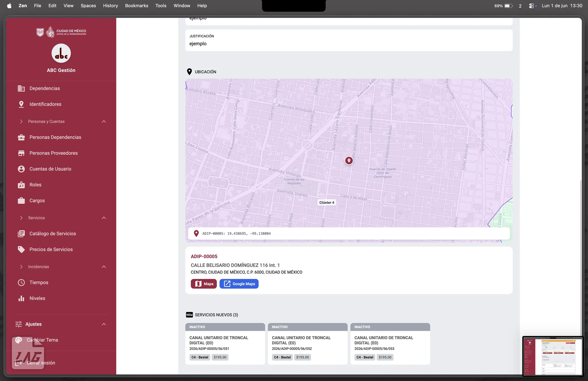This screenshot has width=588, height=381.
Task: Select service card 2026/ADIP-00005/56/053
Action: (x=390, y=344)
